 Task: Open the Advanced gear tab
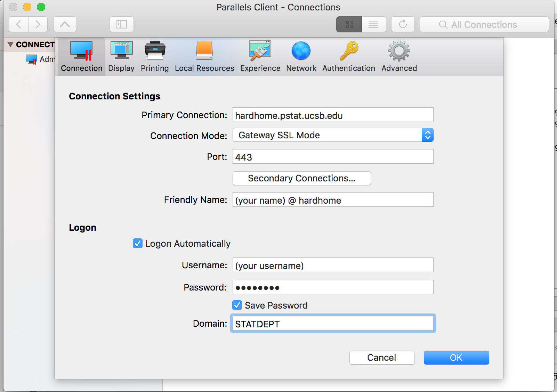pyautogui.click(x=399, y=57)
